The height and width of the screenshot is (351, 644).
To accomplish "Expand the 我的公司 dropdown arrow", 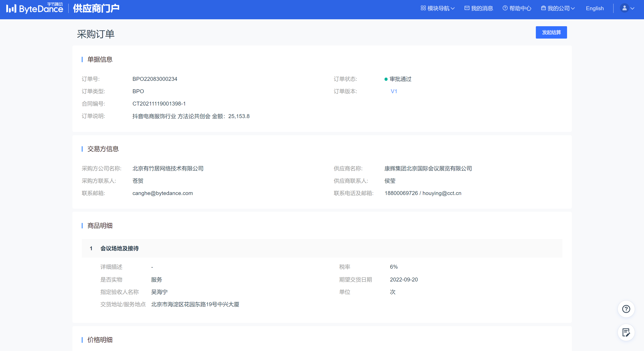I will 573,8.
